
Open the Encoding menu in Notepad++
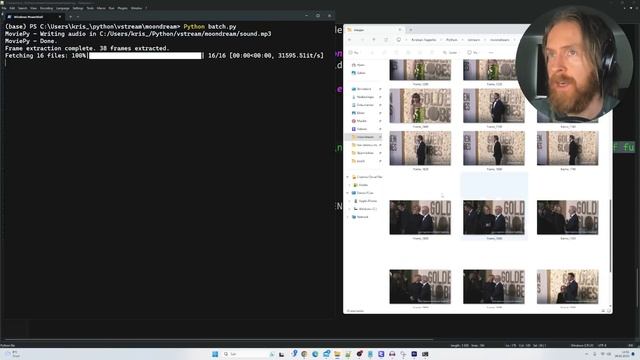46,8
